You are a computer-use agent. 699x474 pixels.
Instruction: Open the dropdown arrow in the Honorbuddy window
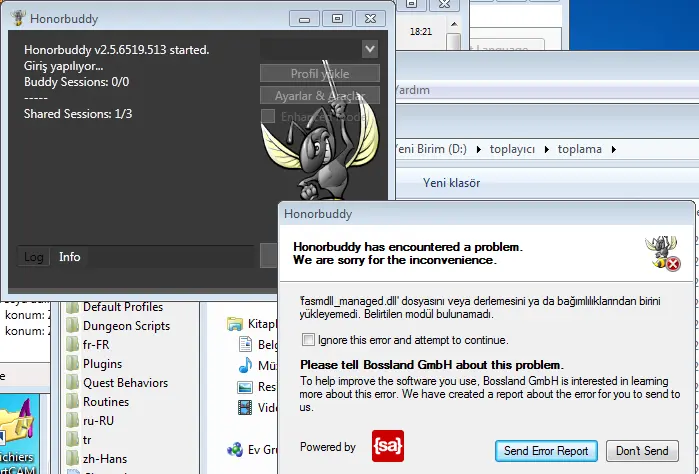[x=370, y=49]
